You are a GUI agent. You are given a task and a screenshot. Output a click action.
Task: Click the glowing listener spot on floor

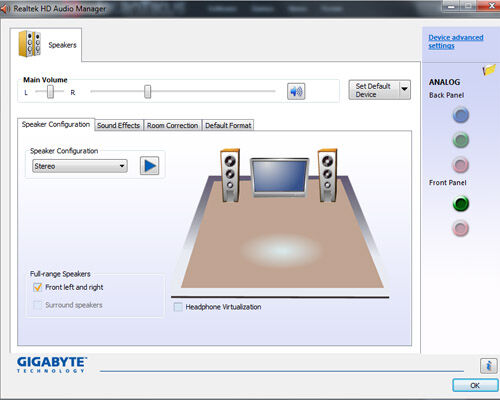(x=281, y=250)
